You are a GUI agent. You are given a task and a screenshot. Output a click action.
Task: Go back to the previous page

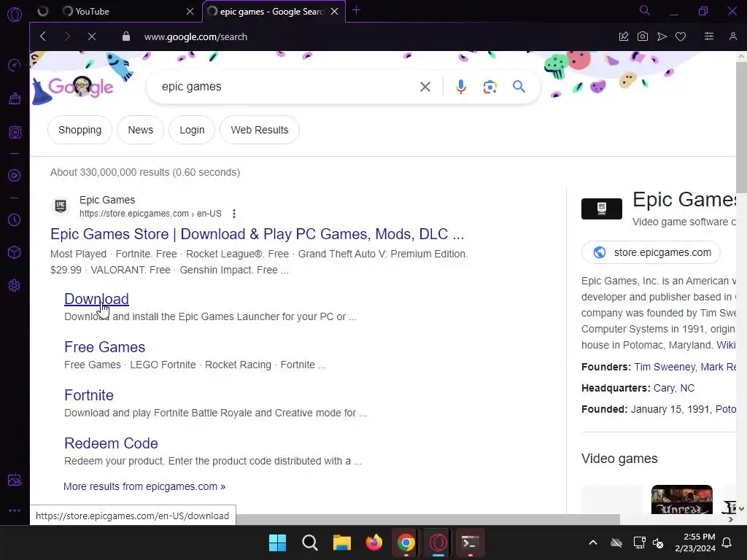tap(43, 36)
